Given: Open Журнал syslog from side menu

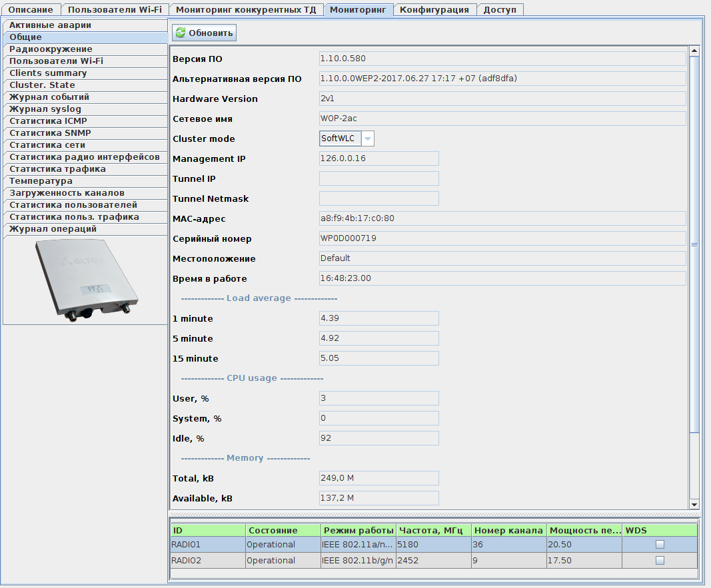Looking at the screenshot, I should [45, 109].
